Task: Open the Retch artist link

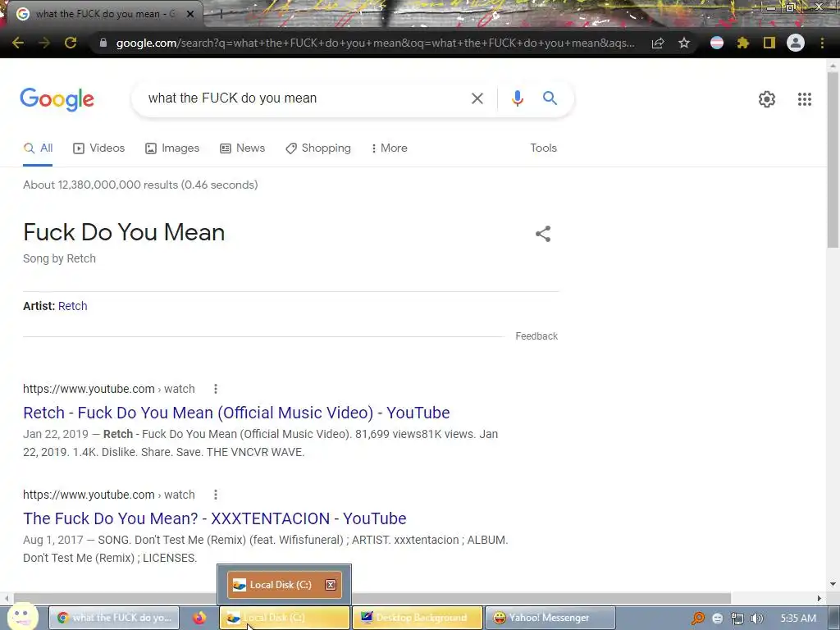Action: pyautogui.click(x=72, y=306)
